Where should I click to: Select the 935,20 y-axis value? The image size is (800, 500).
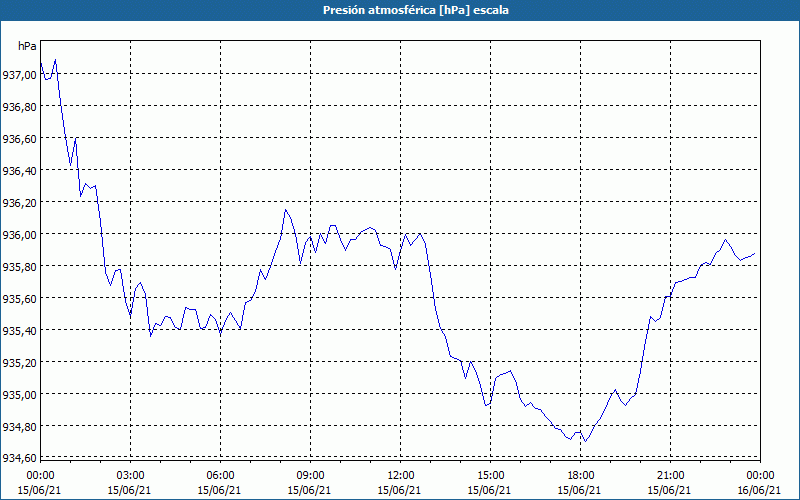pos(19,363)
